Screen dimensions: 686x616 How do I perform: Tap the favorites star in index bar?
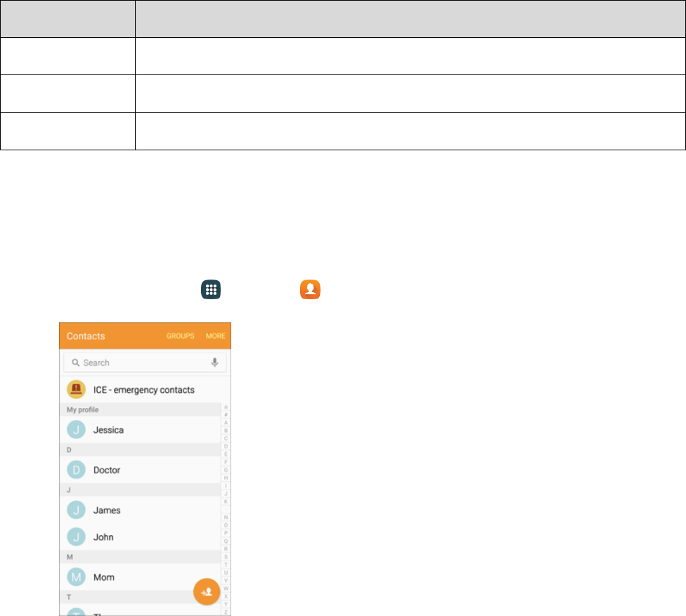tap(226, 407)
